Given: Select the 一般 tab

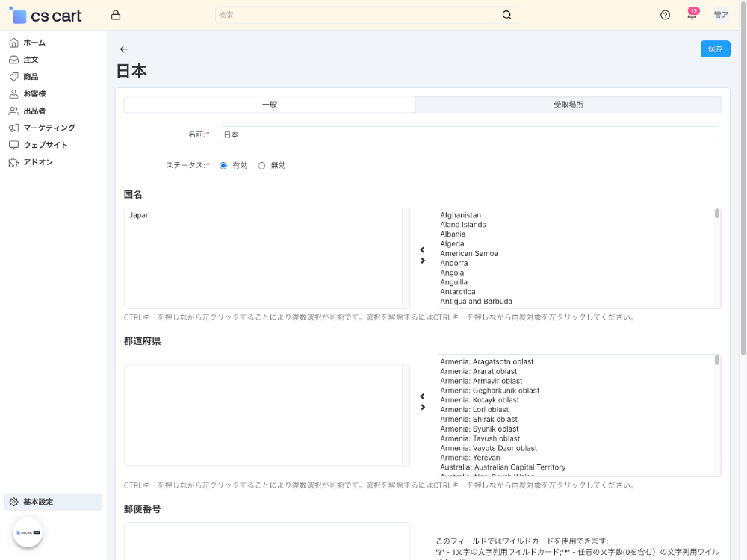Looking at the screenshot, I should 270,104.
